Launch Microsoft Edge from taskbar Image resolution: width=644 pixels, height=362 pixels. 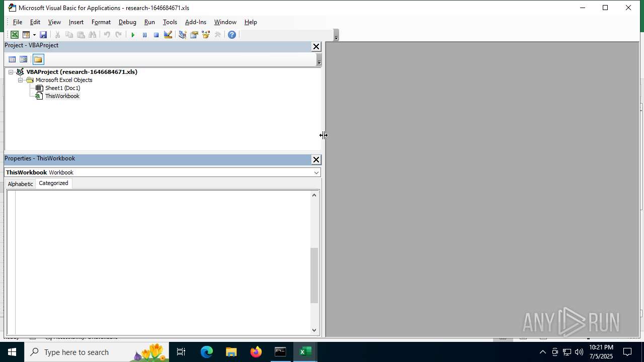[207, 352]
